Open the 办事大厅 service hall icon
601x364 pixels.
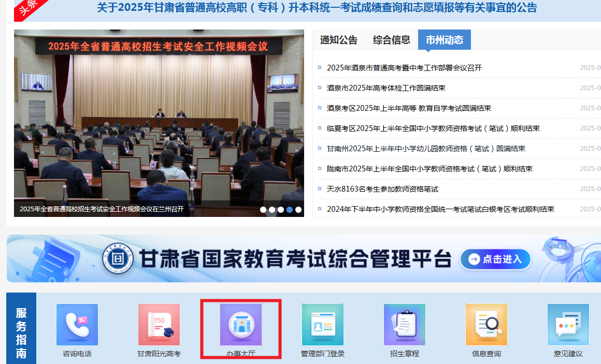(x=240, y=325)
